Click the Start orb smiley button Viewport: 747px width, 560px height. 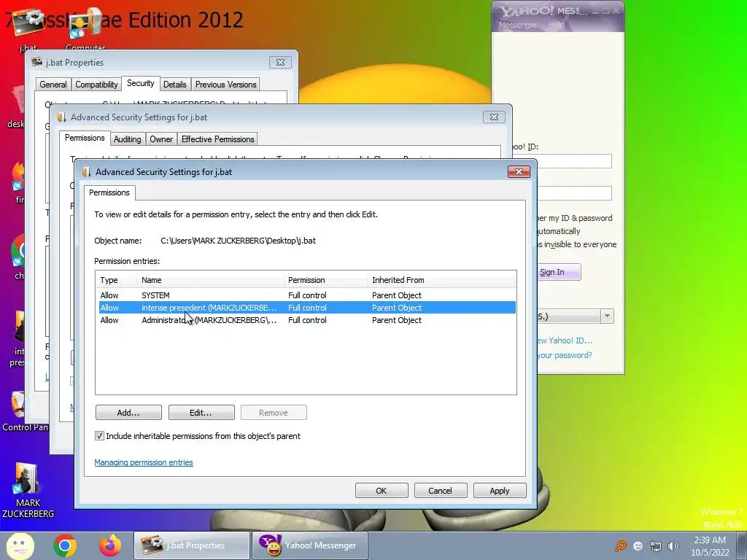(x=20, y=545)
